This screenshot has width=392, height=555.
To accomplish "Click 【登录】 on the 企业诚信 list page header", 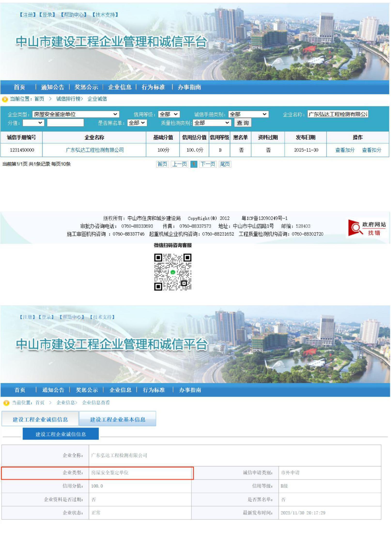I will pos(47,15).
